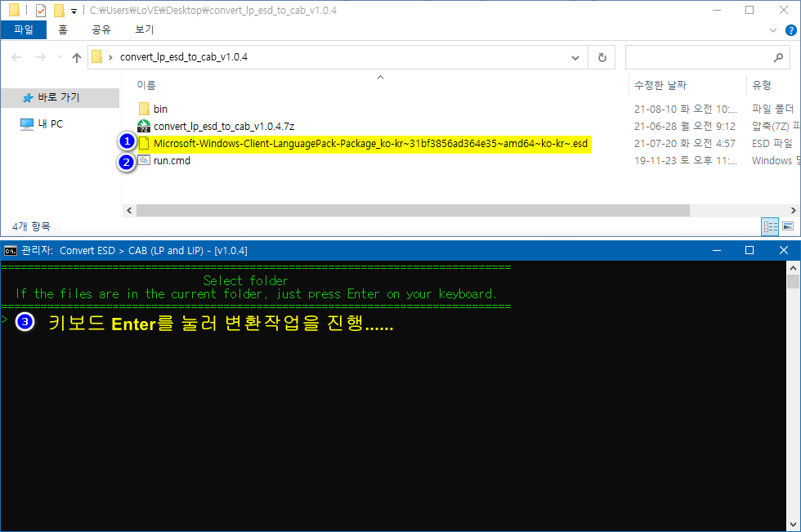Sort by 수정한 날짜 column header
The width and height of the screenshot is (801, 532).
(660, 85)
